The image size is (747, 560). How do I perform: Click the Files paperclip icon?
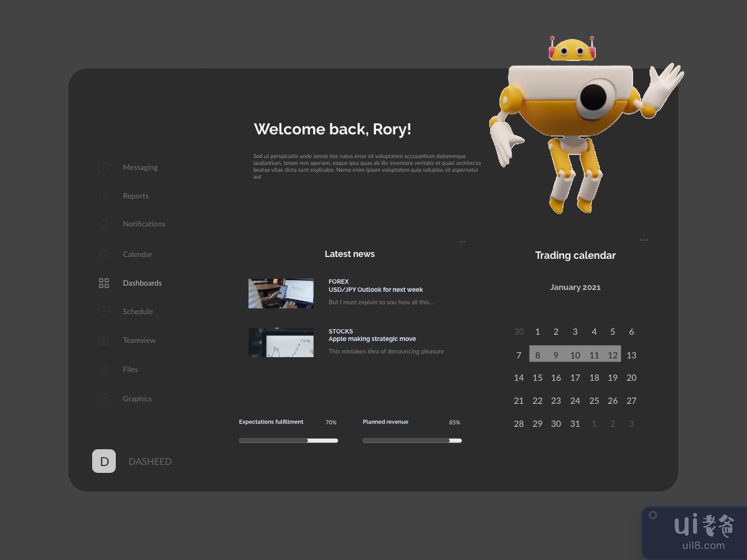tap(104, 370)
